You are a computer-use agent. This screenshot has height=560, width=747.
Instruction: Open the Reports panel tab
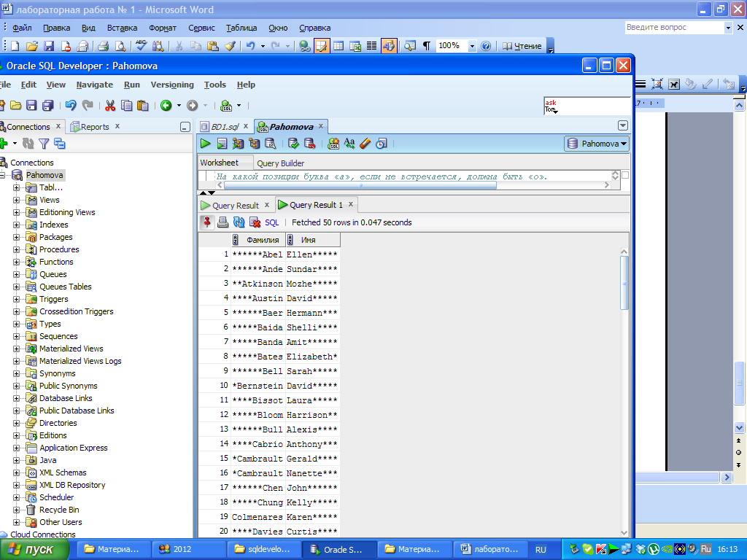click(95, 127)
